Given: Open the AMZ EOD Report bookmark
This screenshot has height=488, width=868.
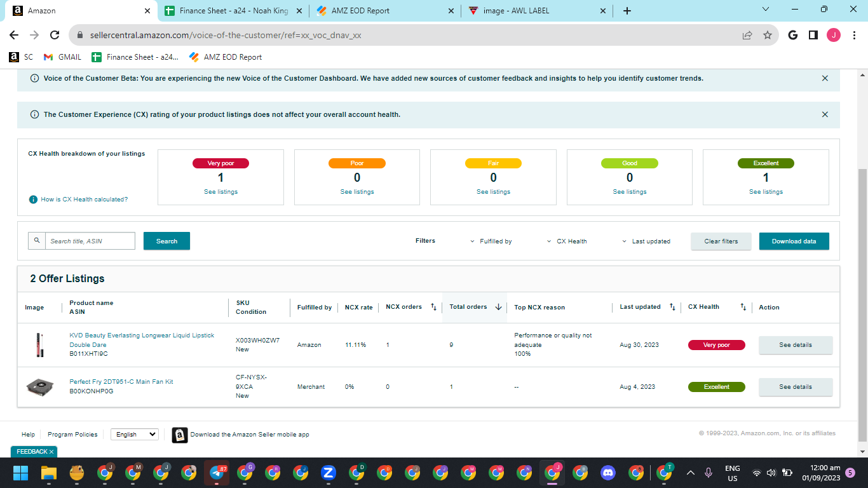Looking at the screenshot, I should click(226, 57).
